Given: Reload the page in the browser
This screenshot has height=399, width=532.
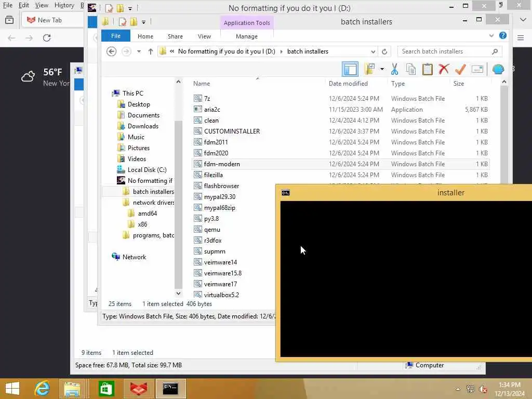Looking at the screenshot, I should click(47, 37).
